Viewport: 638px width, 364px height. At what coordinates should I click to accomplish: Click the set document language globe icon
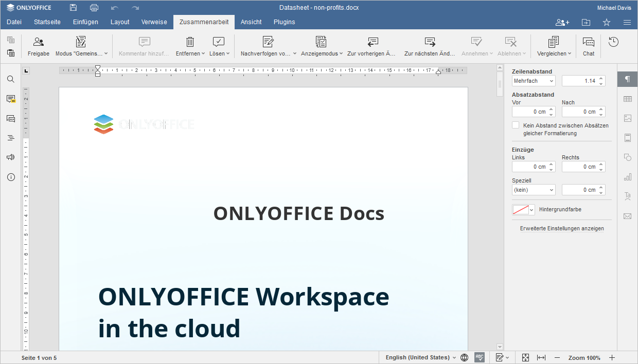(x=465, y=357)
